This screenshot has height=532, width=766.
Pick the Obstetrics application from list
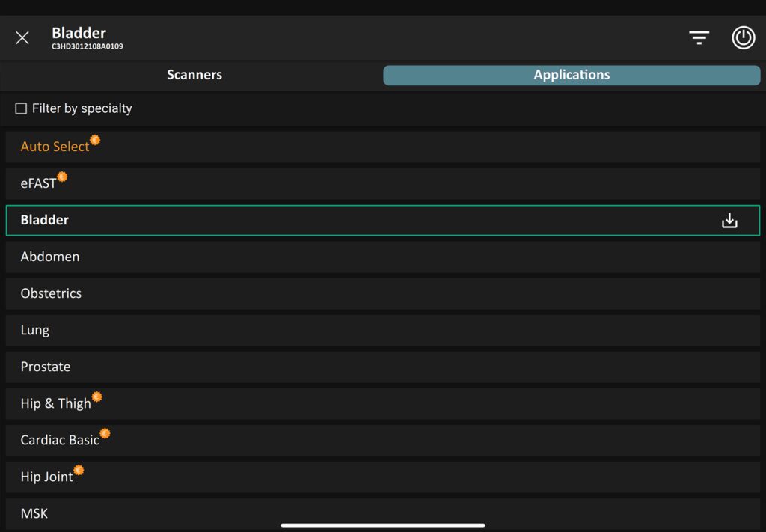pyautogui.click(x=51, y=293)
